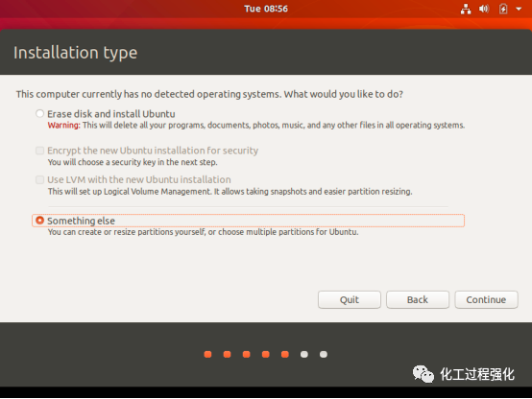Click question about no detected operating systems
Screen dimensions: 532x399
209,94
